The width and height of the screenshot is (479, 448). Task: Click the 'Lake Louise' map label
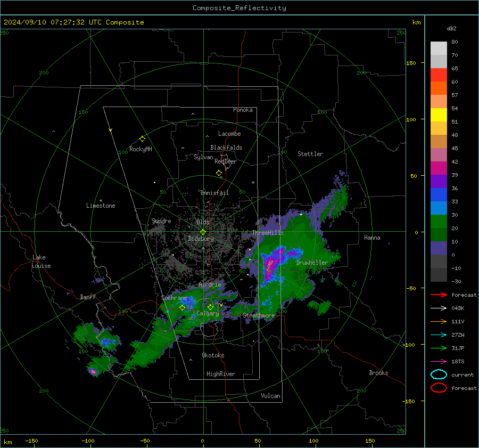pos(41,262)
